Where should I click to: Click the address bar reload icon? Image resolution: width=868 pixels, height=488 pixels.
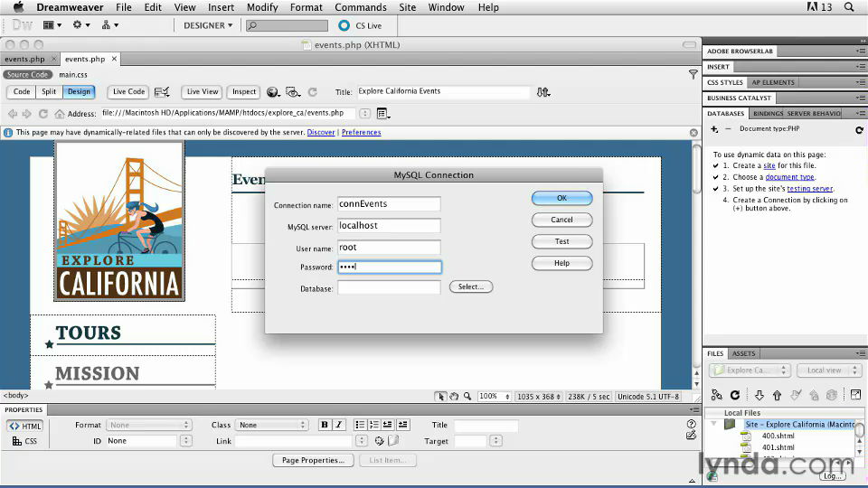tap(42, 114)
